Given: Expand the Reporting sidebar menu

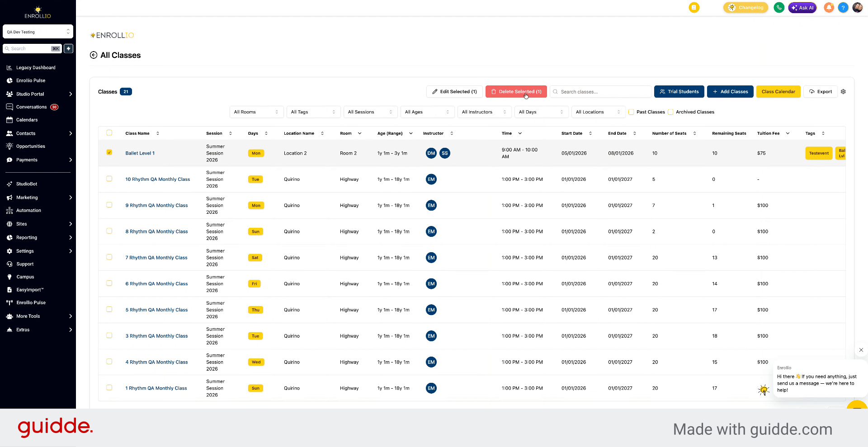Looking at the screenshot, I should tap(39, 238).
